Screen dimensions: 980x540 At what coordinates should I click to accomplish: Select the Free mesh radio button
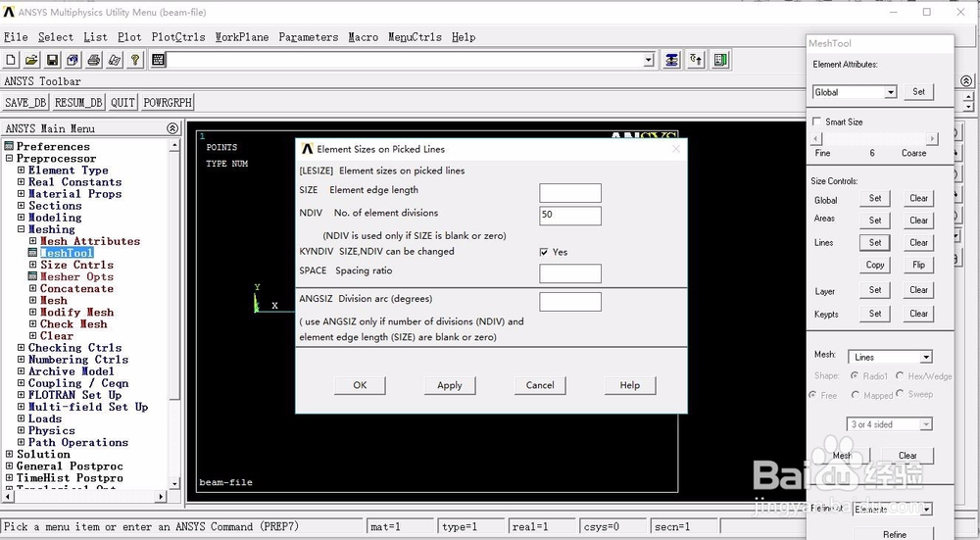click(811, 395)
